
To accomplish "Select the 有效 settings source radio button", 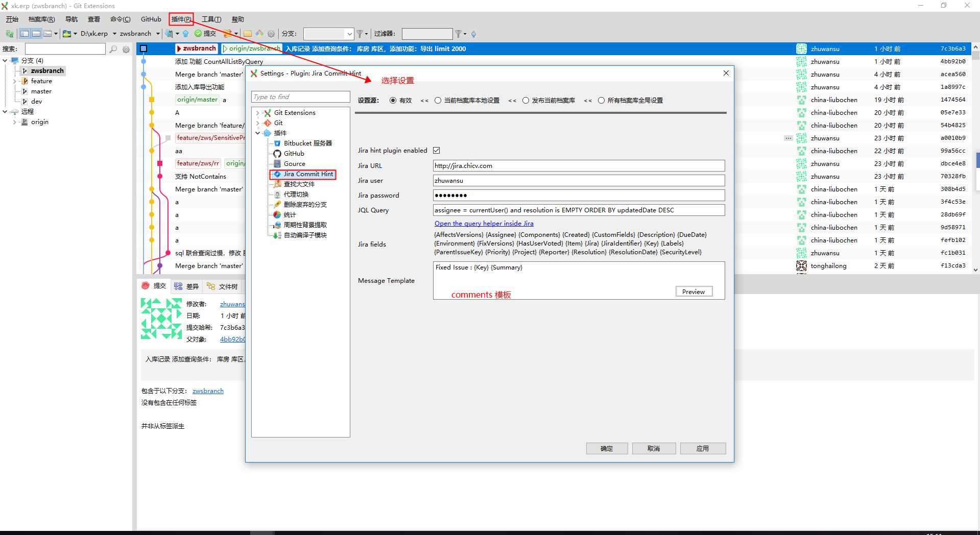I will pos(393,101).
